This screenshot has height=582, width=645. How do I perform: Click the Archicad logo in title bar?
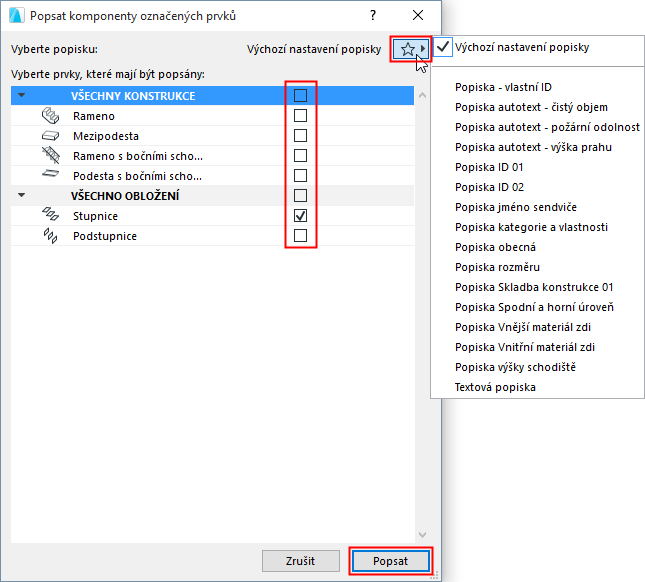15,16
